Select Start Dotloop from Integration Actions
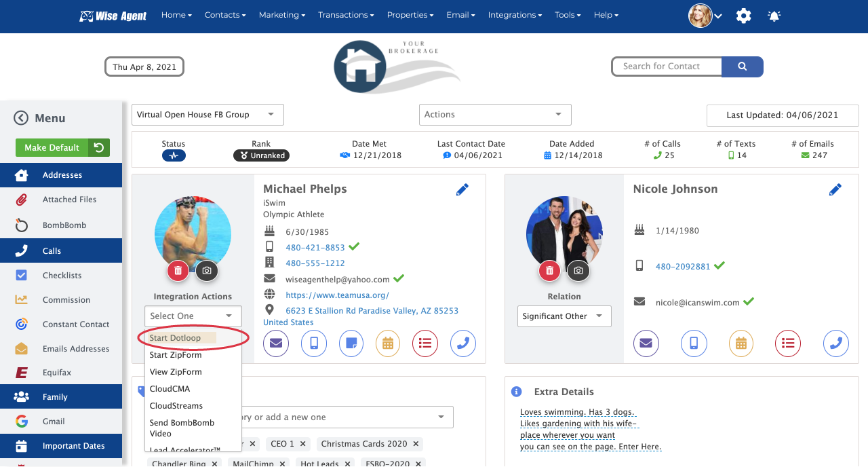Screen dimensions: 868x467 [176, 337]
